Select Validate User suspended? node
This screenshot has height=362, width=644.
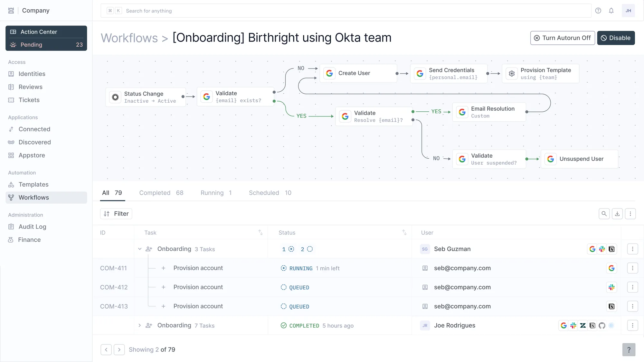pyautogui.click(x=489, y=159)
